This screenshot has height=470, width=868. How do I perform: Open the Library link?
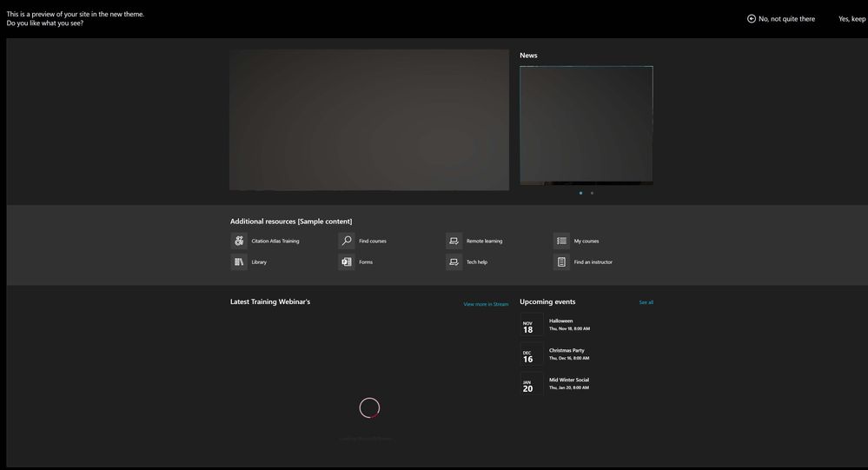pos(259,262)
